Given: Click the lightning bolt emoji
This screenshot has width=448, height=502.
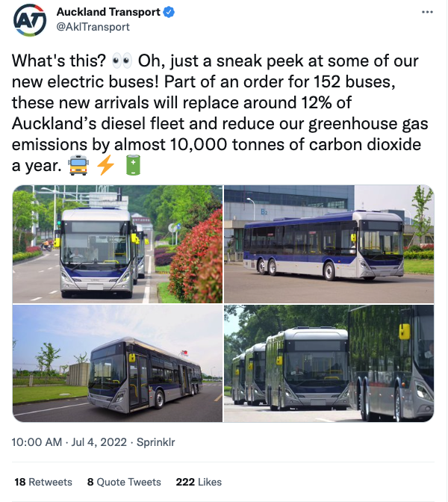Looking at the screenshot, I should click(x=105, y=165).
